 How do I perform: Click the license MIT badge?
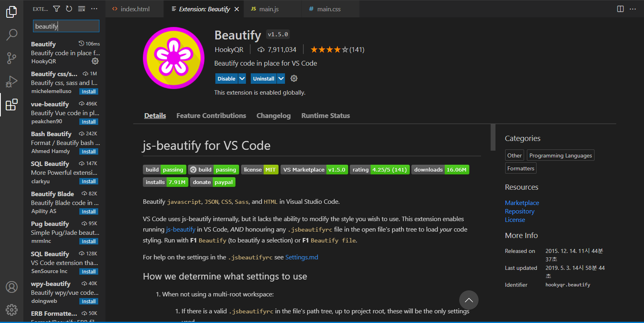coord(260,170)
